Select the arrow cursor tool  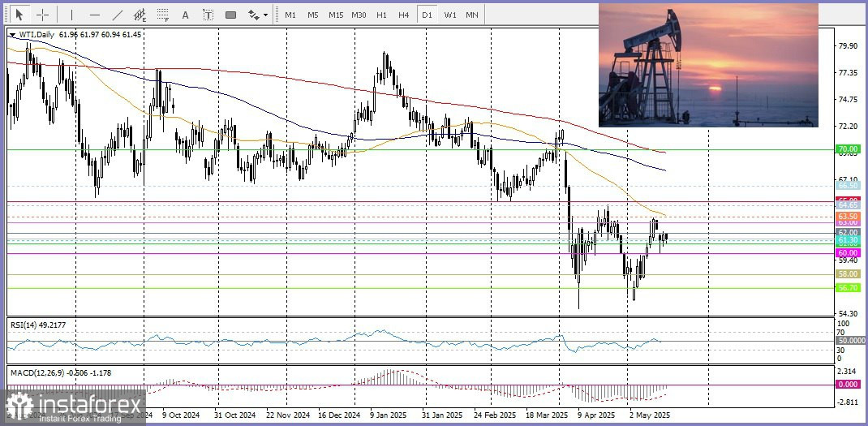[x=19, y=15]
